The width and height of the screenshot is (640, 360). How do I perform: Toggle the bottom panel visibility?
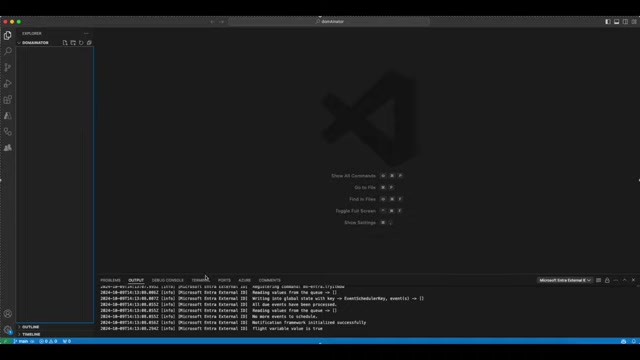(x=617, y=22)
